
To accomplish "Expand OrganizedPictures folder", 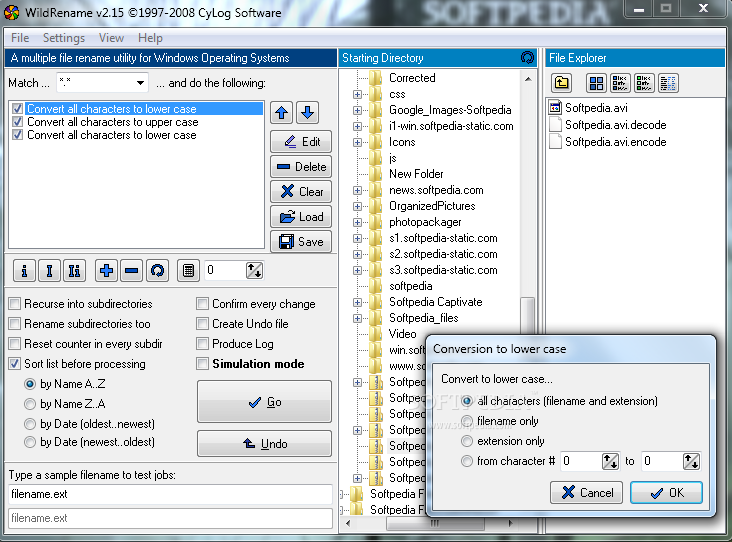I will [x=357, y=206].
